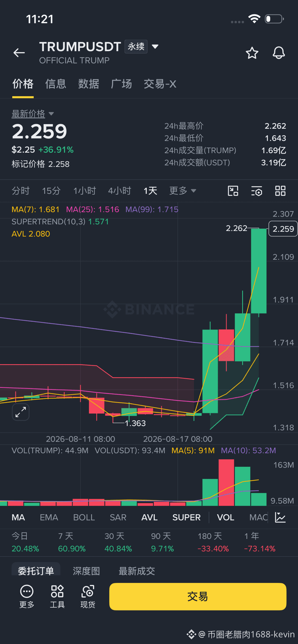Viewport: 298px width, 644px height.
Task: Select the 4小时 timeframe
Action: 119,191
